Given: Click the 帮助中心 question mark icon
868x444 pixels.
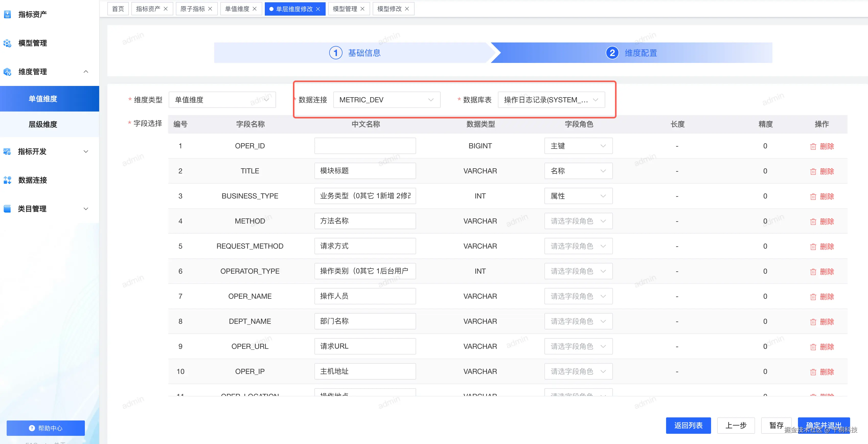Looking at the screenshot, I should [x=31, y=428].
